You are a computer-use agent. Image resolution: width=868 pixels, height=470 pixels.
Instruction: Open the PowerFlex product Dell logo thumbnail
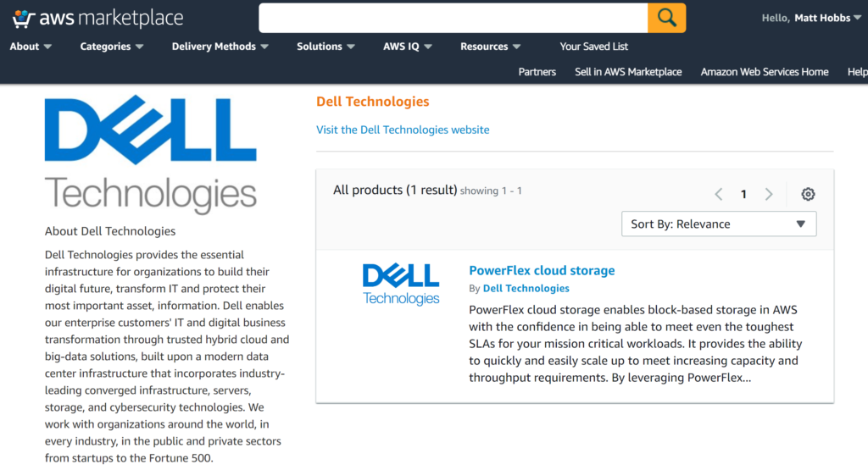401,285
